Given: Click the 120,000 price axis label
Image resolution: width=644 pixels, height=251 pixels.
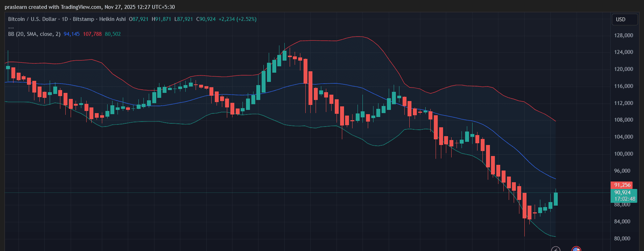Looking at the screenshot, I should click(623, 69).
